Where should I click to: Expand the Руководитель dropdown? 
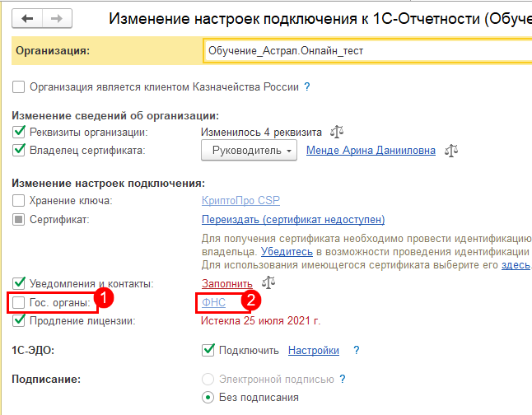249,151
